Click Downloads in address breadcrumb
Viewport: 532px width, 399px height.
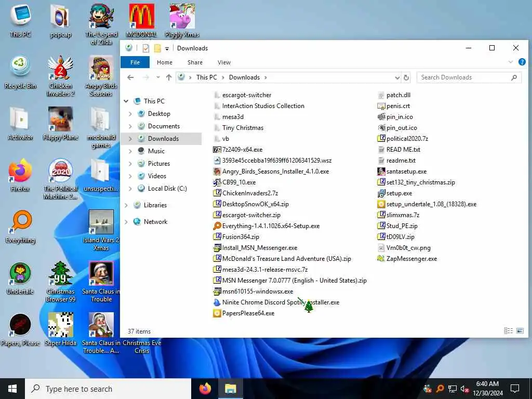(244, 77)
